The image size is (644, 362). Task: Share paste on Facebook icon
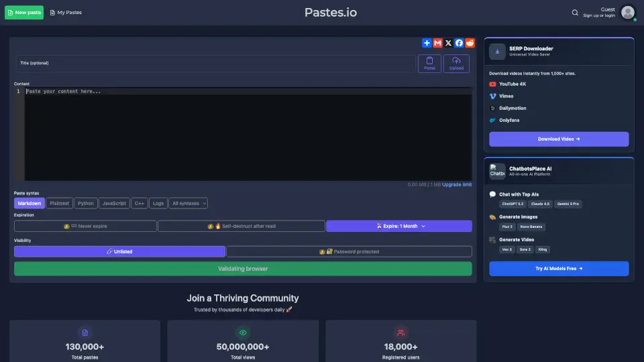click(x=459, y=43)
